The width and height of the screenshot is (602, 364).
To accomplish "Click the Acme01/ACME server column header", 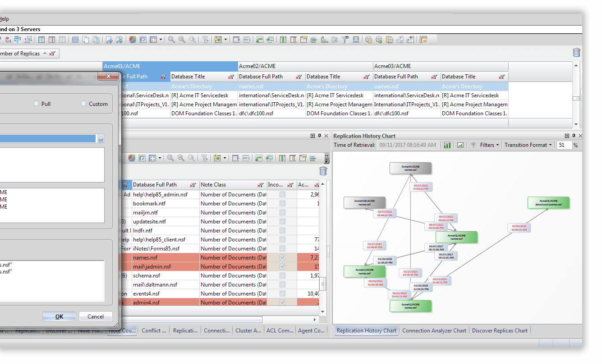I will [x=170, y=66].
